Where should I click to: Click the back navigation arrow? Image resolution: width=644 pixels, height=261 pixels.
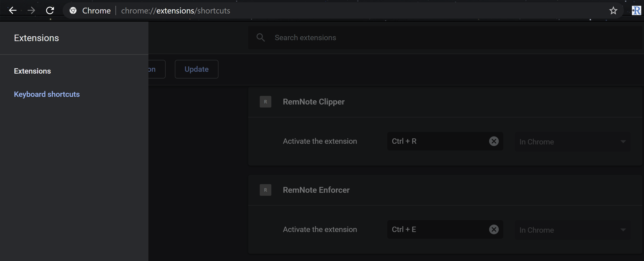pos(13,10)
